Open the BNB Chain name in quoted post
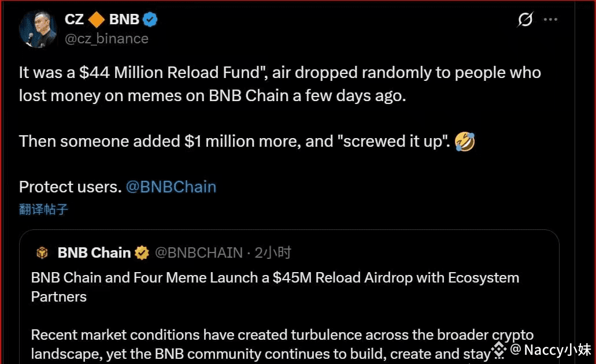Screen dimensions: 596x364 (94, 253)
